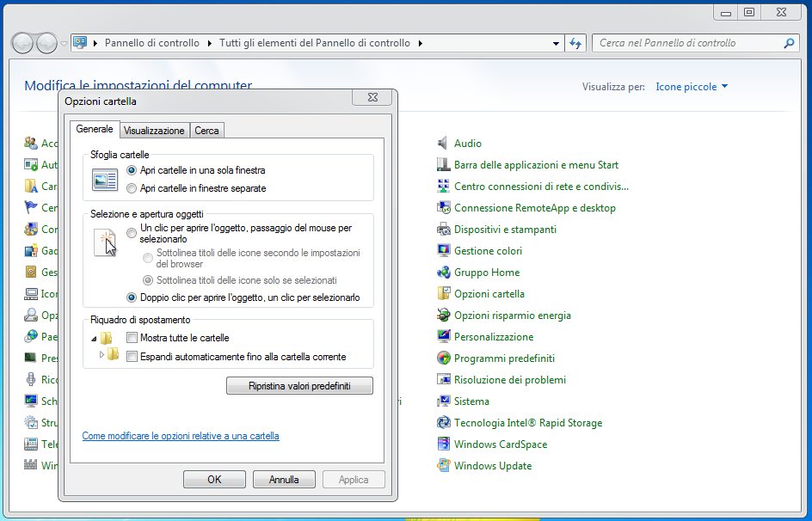Click the refresh button beside address bar
812x521 pixels.
(x=576, y=43)
